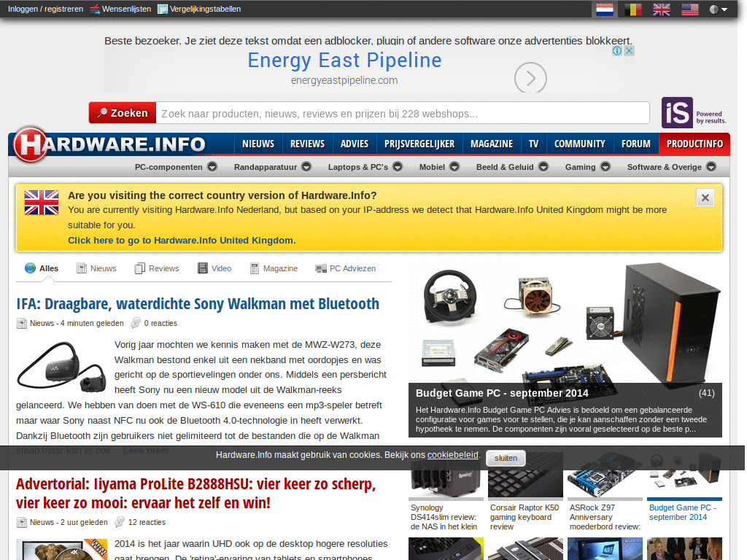Expand the Randapparatuur dropdown arrow
The image size is (747, 560).
tap(306, 167)
